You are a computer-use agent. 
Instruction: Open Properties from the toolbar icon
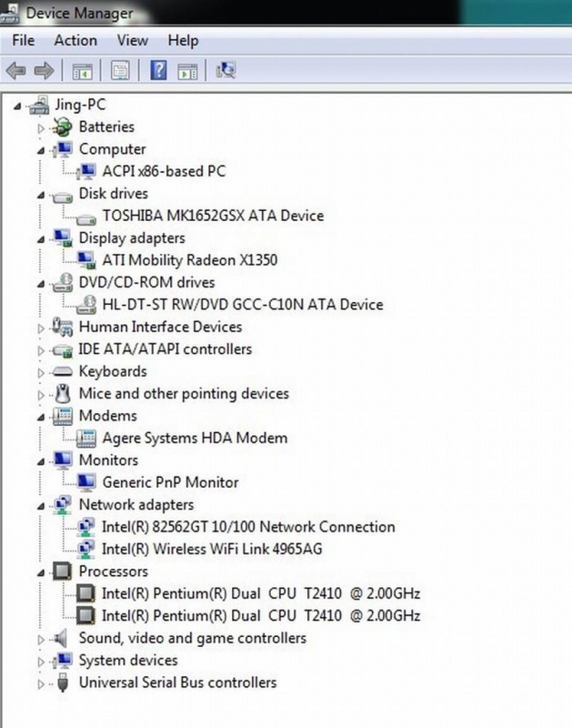[x=120, y=70]
